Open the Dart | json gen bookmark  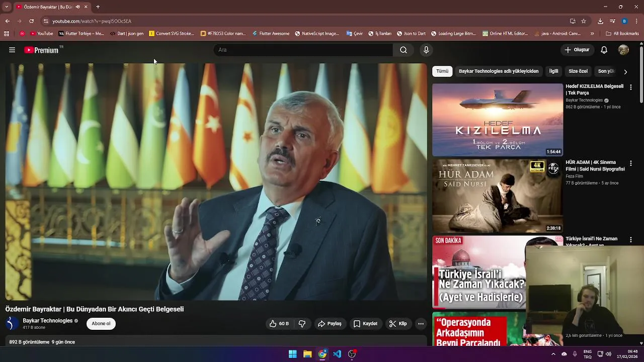coord(127,34)
